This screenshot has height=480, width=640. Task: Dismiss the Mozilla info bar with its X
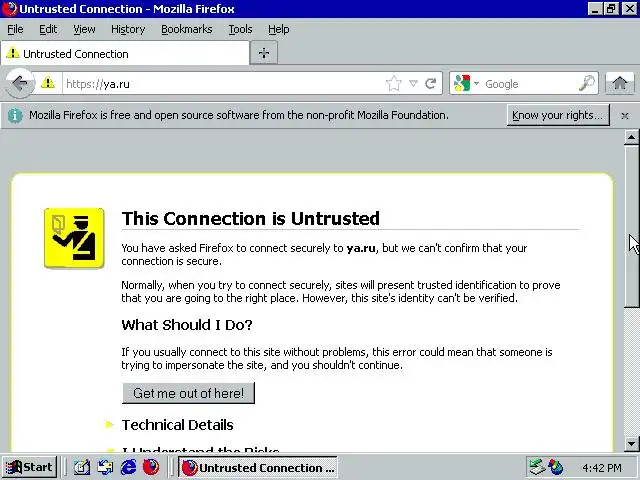click(x=624, y=116)
